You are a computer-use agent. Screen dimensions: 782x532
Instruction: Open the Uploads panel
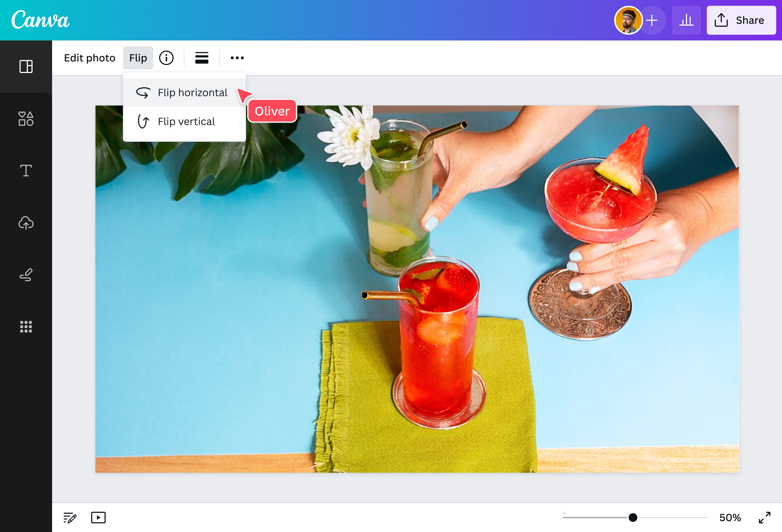25,223
